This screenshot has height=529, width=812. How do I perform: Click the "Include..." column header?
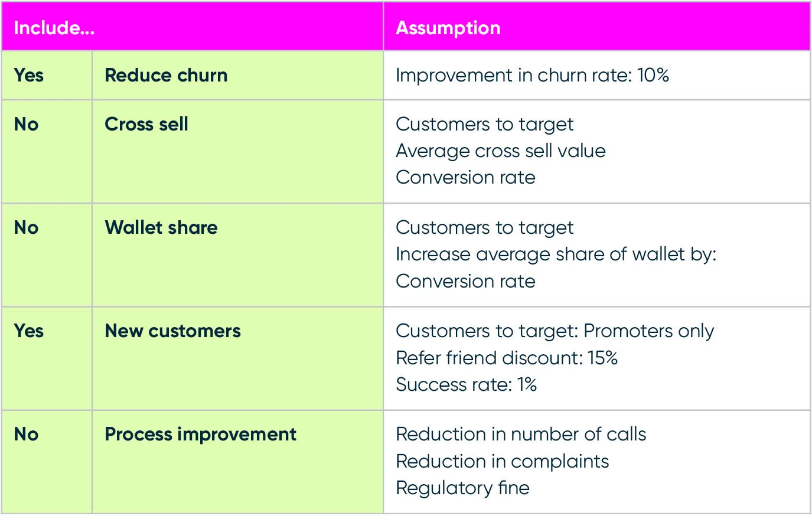click(54, 28)
